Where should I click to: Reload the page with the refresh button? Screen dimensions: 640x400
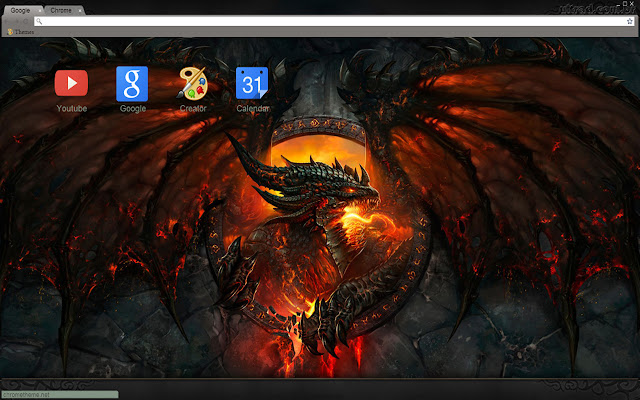tap(25, 21)
